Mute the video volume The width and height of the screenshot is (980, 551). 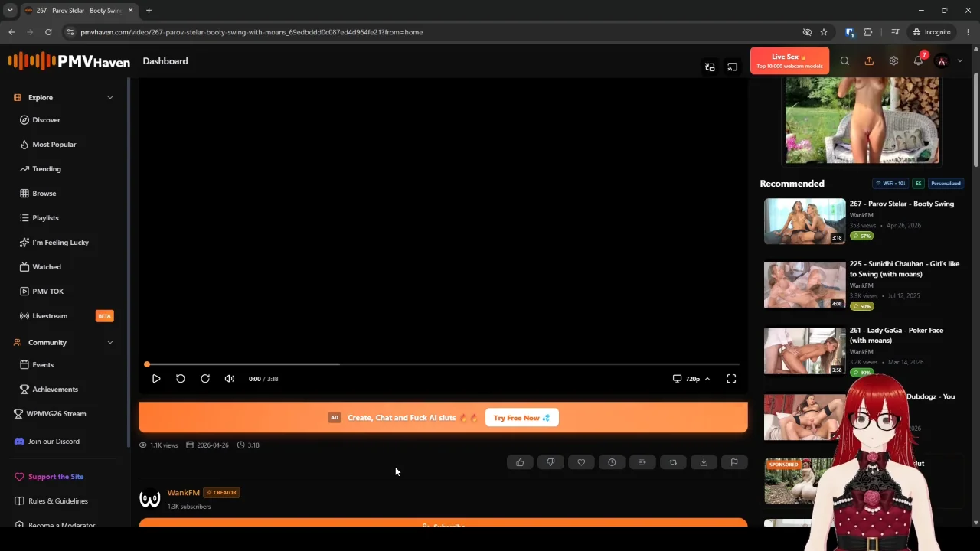(230, 379)
